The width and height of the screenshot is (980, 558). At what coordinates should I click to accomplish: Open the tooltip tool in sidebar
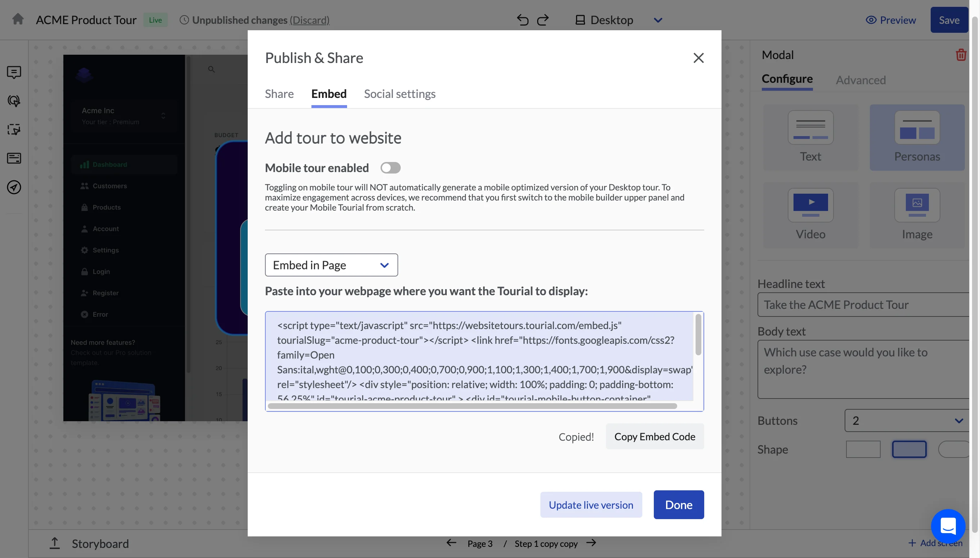coord(14,72)
